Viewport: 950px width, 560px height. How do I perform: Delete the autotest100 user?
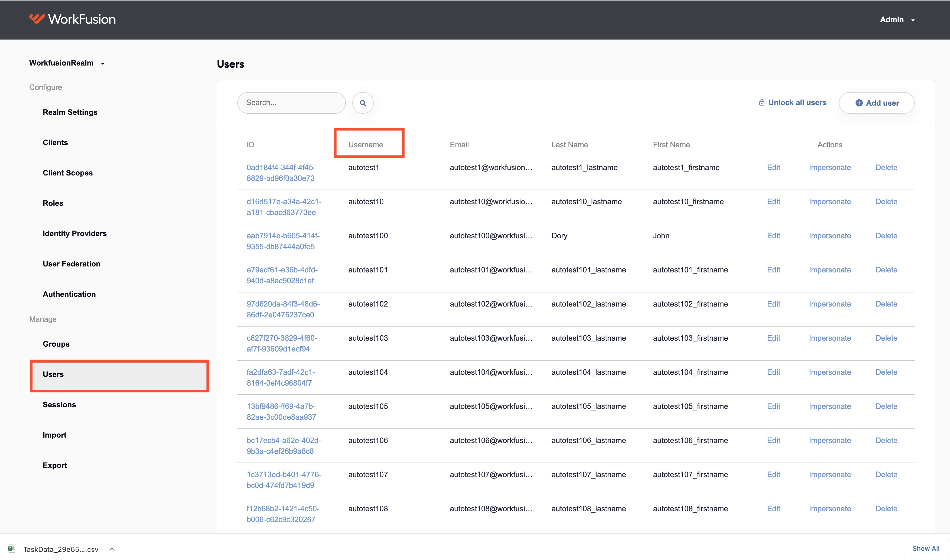[886, 236]
